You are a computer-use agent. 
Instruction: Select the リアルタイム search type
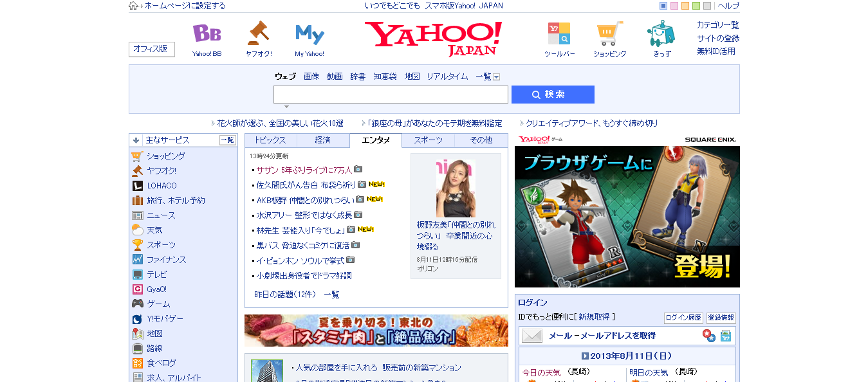point(447,77)
